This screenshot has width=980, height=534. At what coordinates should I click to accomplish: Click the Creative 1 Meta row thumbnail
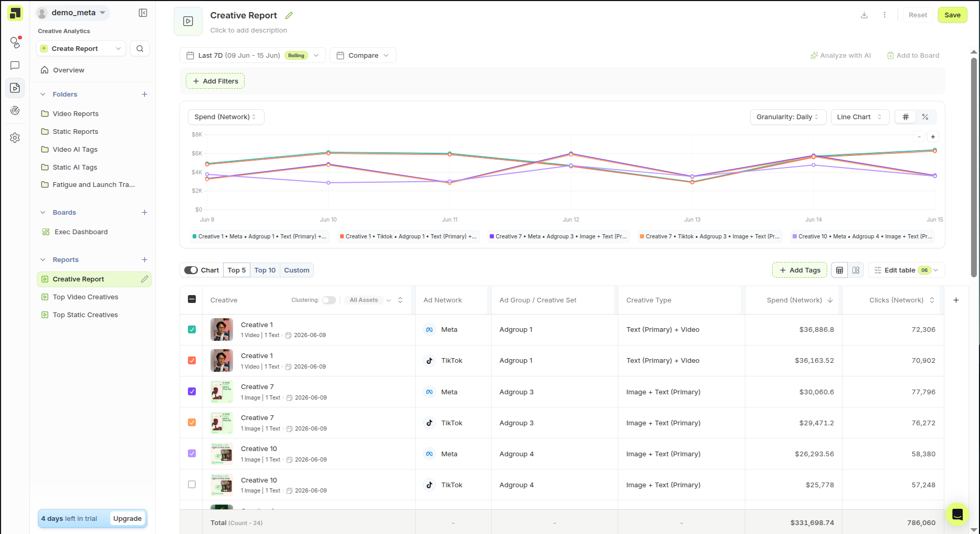pos(222,329)
